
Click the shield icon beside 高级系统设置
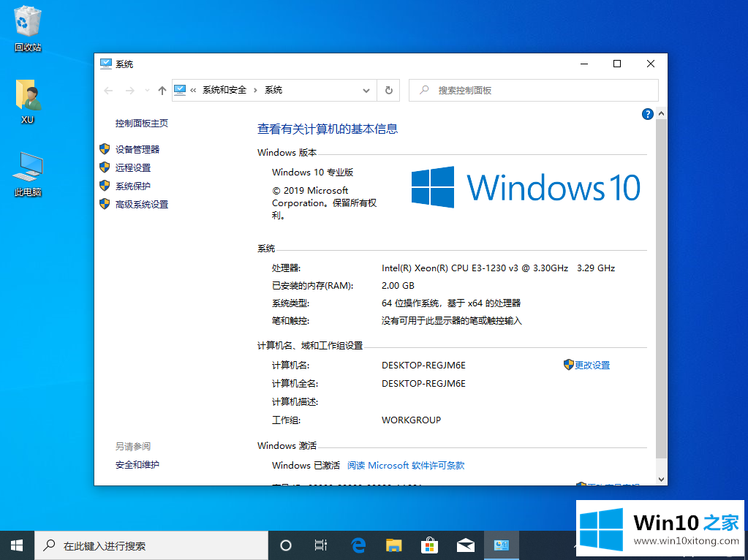tap(105, 204)
